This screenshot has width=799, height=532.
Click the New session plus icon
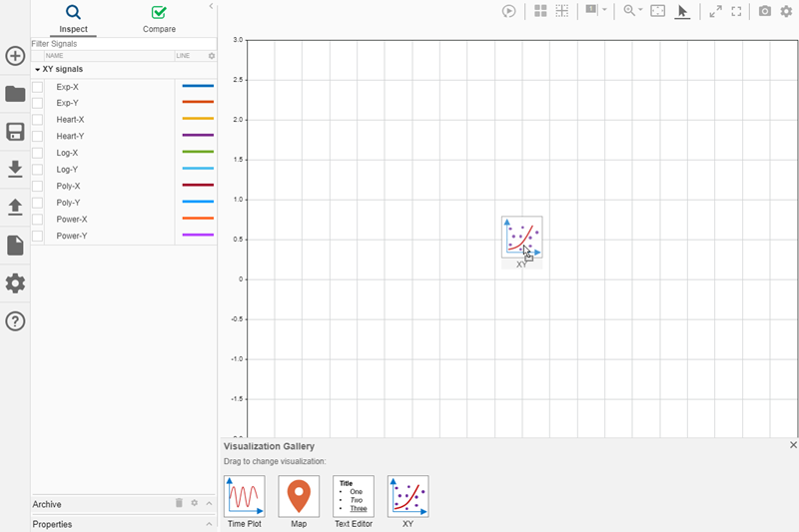pyautogui.click(x=15, y=56)
